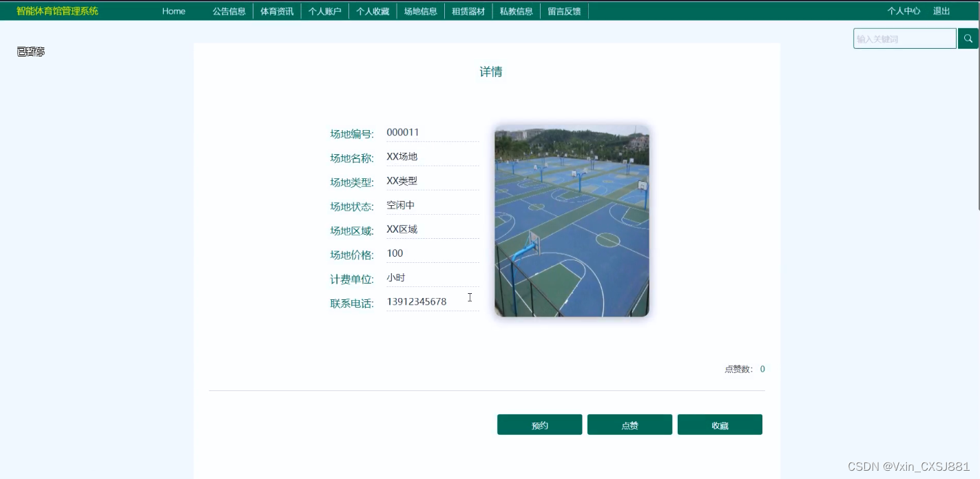Click the 场地状态 field label
980x479 pixels.
(x=352, y=206)
